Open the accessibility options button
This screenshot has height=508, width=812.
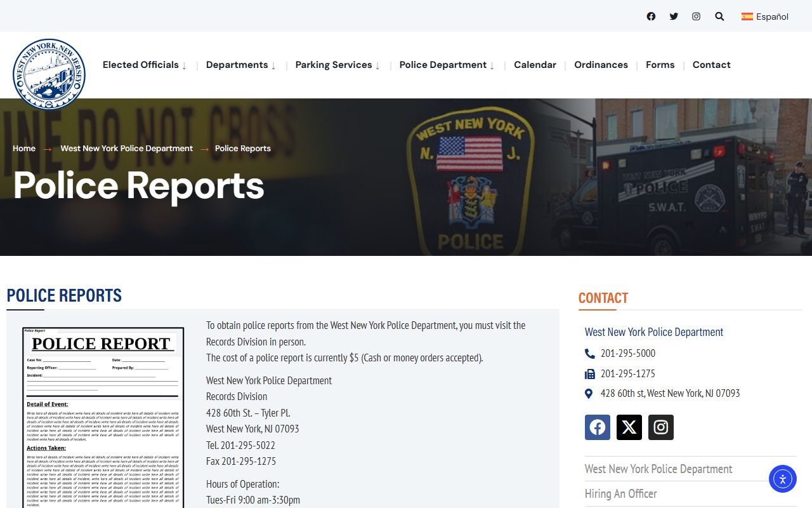tap(782, 479)
